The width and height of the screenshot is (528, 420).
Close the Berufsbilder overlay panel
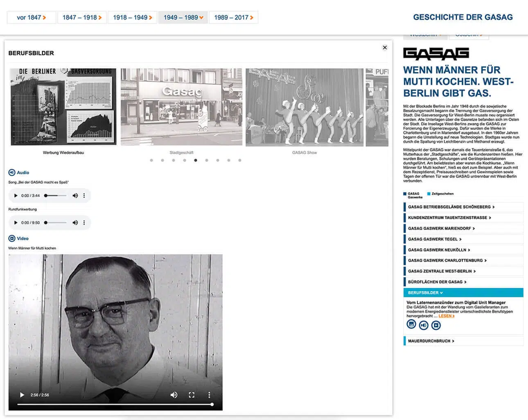[x=385, y=47]
